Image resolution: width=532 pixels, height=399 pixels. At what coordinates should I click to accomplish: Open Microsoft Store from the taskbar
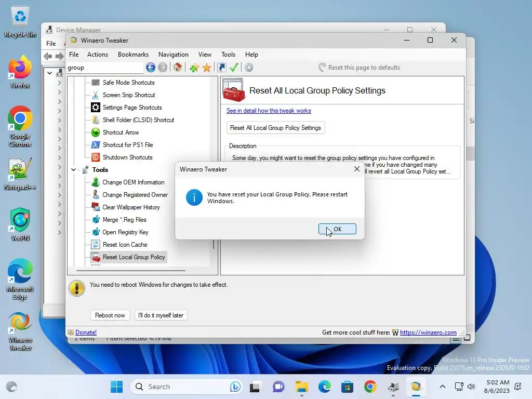[347, 387]
